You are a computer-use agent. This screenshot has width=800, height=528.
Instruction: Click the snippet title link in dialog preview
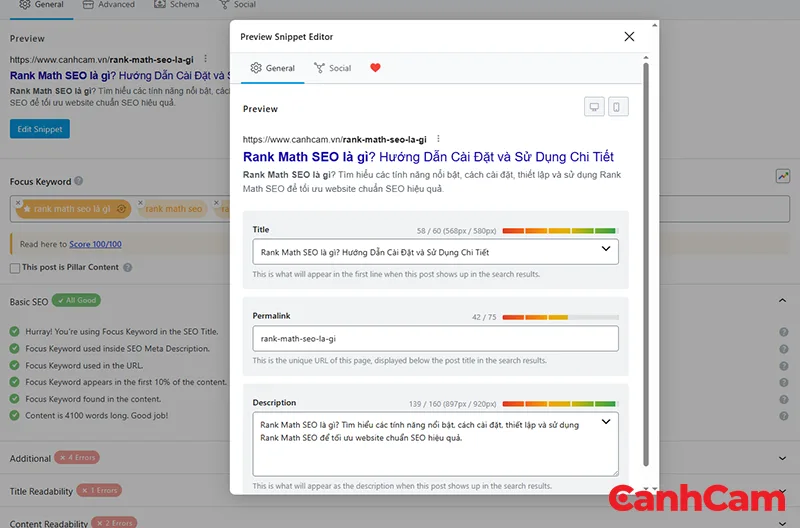428,157
